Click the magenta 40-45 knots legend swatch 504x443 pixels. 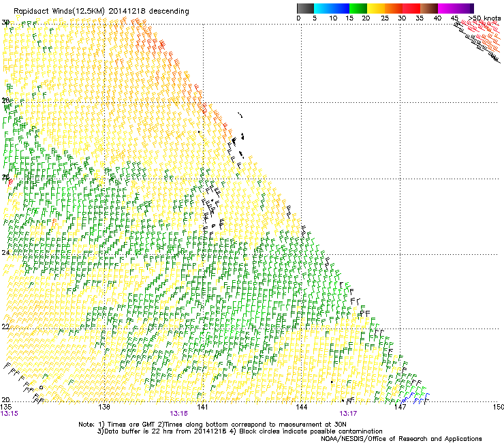pyautogui.click(x=447, y=8)
